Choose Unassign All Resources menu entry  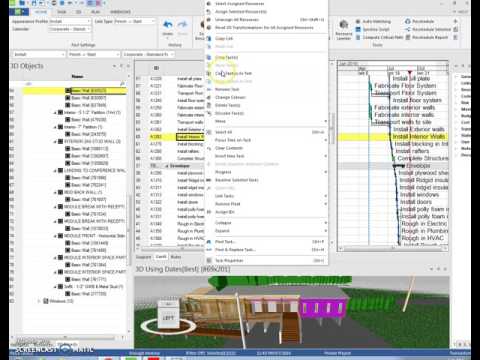[266, 20]
